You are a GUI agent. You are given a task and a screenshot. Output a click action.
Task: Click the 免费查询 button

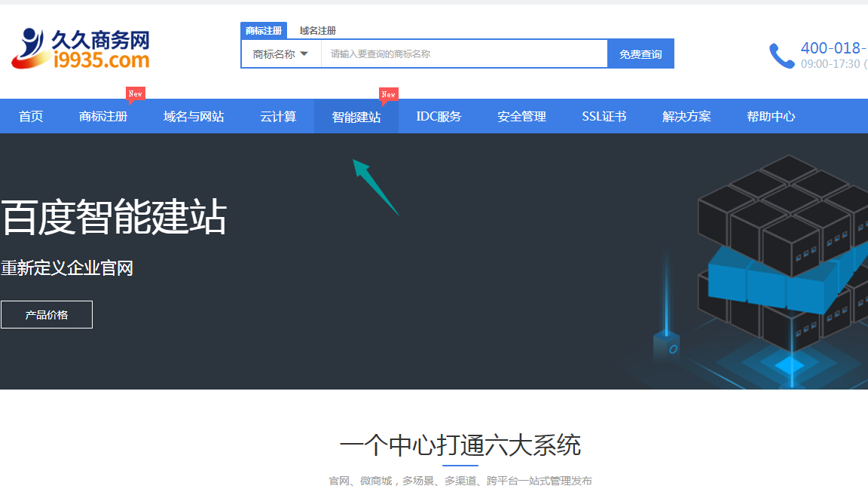(640, 54)
